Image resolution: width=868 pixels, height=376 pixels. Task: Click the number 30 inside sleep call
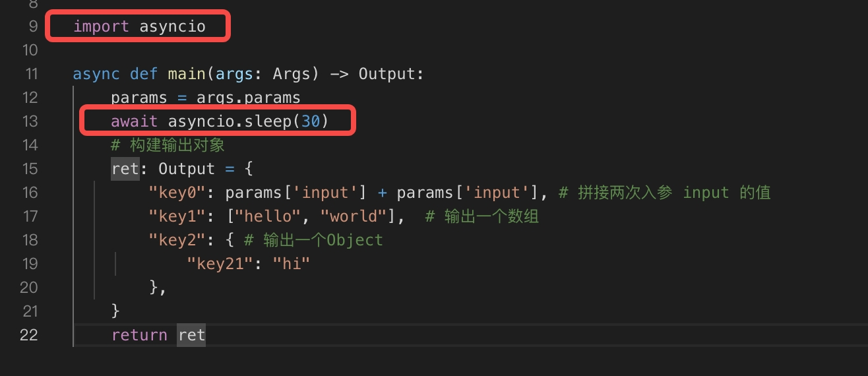[310, 121]
